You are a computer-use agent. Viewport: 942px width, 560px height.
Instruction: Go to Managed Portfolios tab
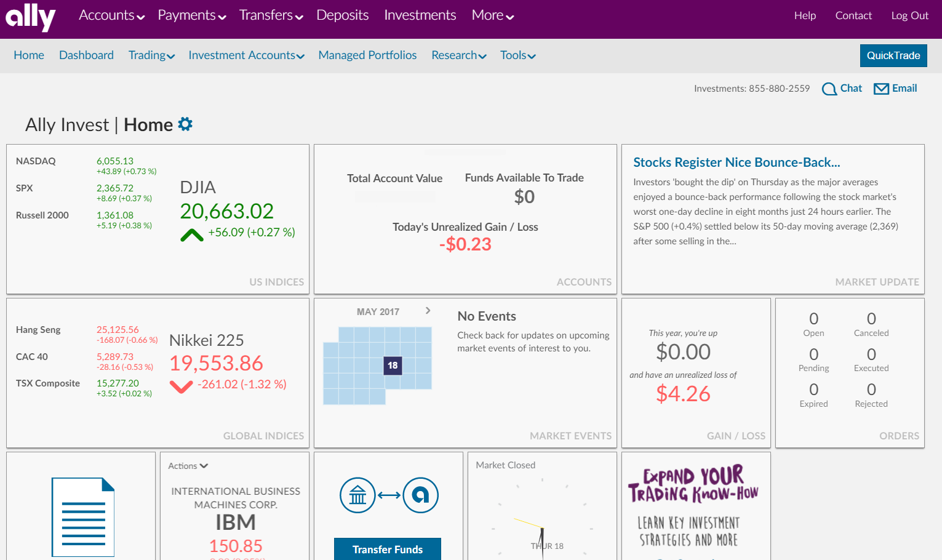(367, 55)
